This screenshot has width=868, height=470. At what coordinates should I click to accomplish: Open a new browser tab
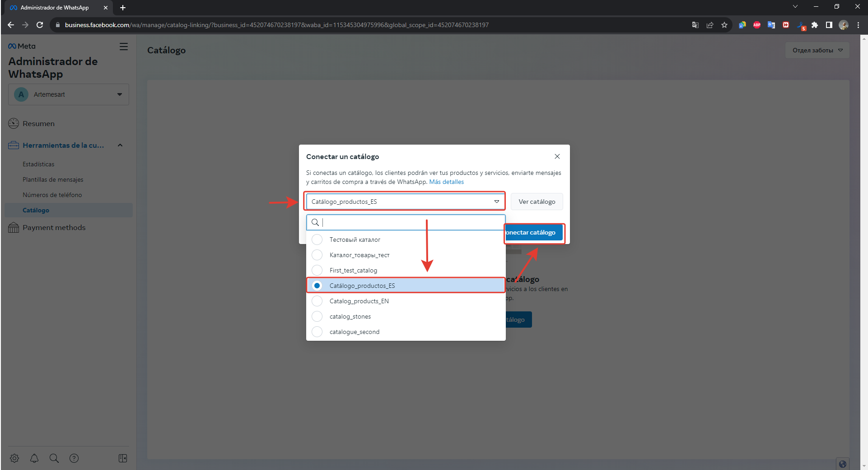123,8
